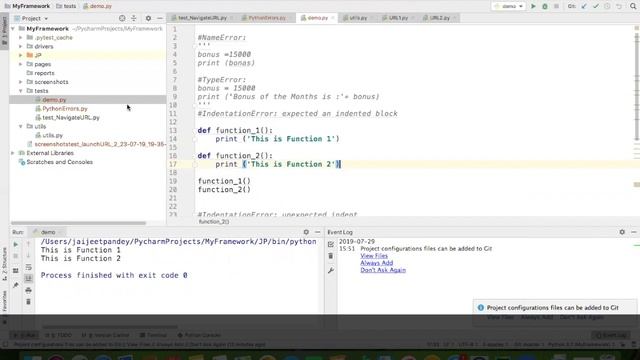Open Event Log gear options

(622, 232)
